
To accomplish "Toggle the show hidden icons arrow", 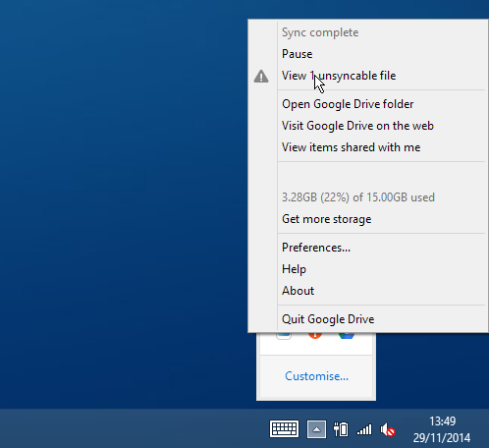I will pos(316,429).
